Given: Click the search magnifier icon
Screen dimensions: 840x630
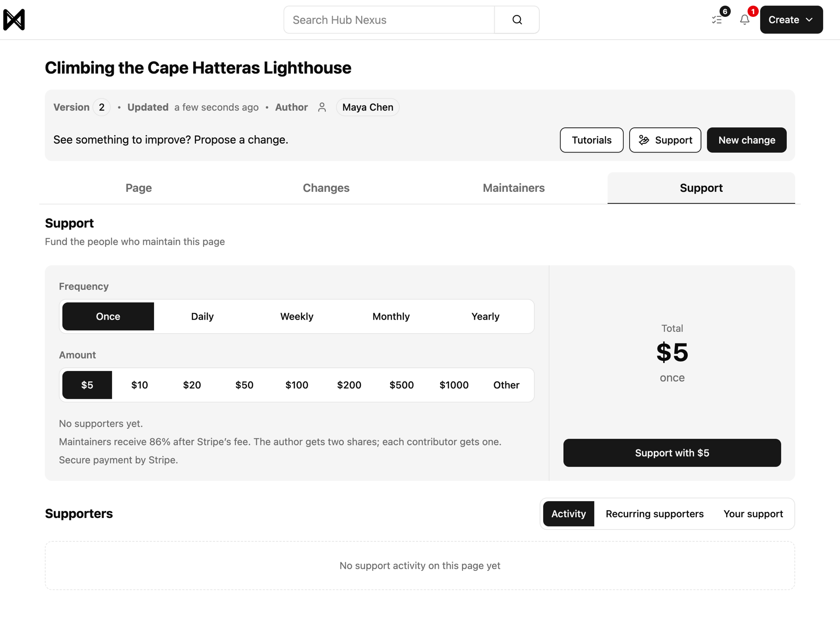Looking at the screenshot, I should tap(517, 20).
